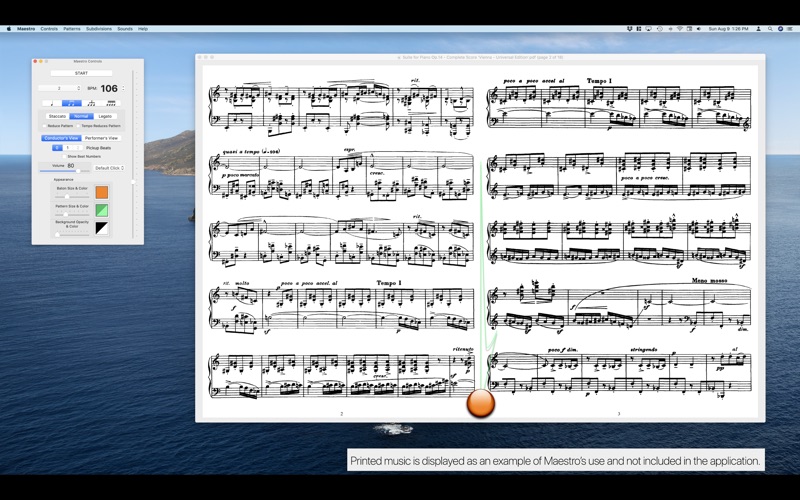Image resolution: width=800 pixels, height=500 pixels.
Task: Select the eighth-note subdivision icon
Action: 72,103
